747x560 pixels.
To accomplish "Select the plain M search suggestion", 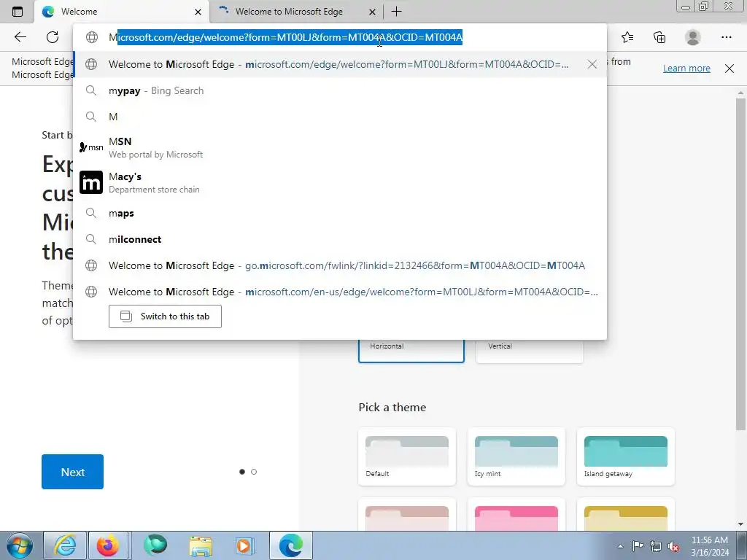I will (x=340, y=117).
